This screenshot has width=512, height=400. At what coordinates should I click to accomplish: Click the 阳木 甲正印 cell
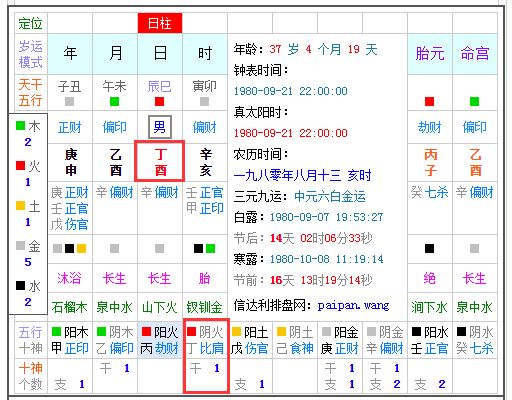pyautogui.click(x=70, y=340)
